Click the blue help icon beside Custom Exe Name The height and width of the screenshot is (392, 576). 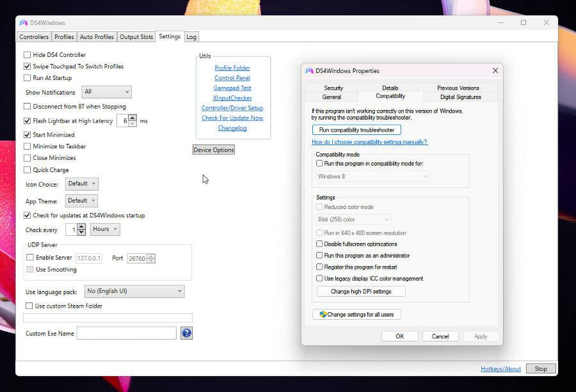(x=186, y=333)
